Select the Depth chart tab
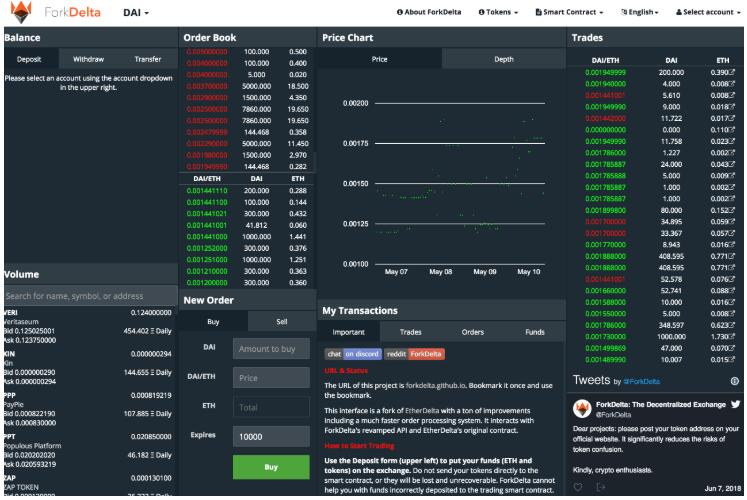The width and height of the screenshot is (747, 500). (x=504, y=59)
